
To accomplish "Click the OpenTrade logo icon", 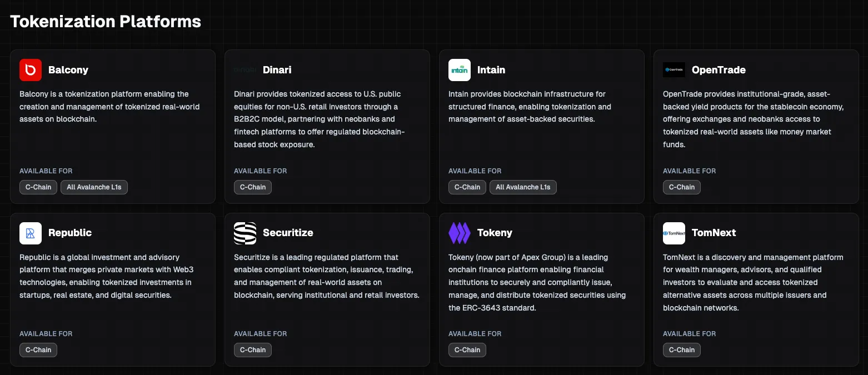I will [674, 70].
